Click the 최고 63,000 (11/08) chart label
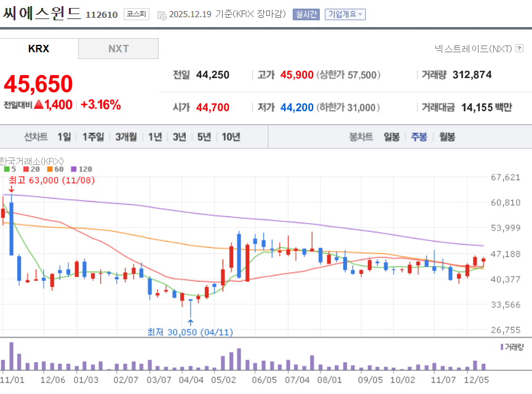Image resolution: width=532 pixels, height=394 pixels. 52,180
